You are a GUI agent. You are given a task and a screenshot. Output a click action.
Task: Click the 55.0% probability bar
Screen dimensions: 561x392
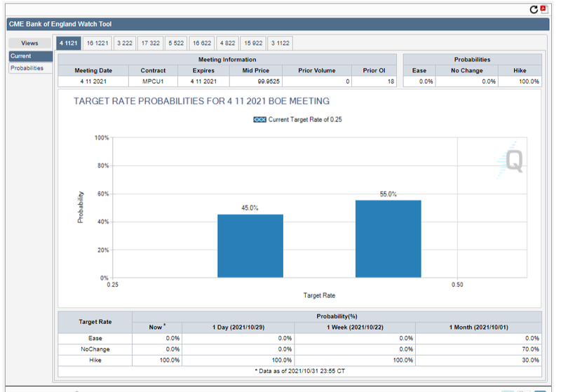point(388,239)
